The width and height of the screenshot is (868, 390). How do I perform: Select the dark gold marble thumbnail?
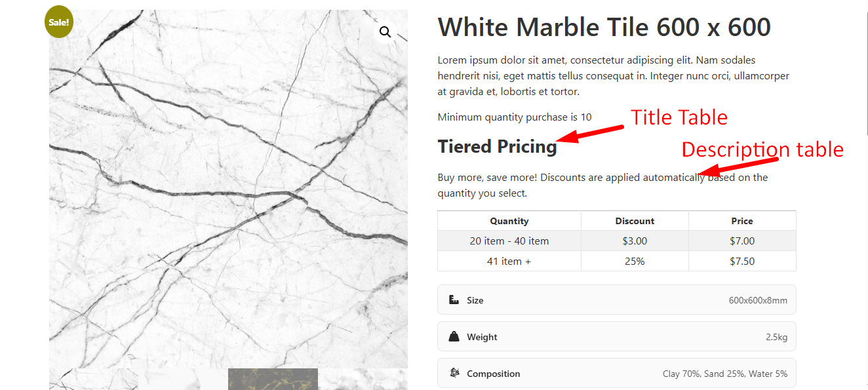point(273,380)
